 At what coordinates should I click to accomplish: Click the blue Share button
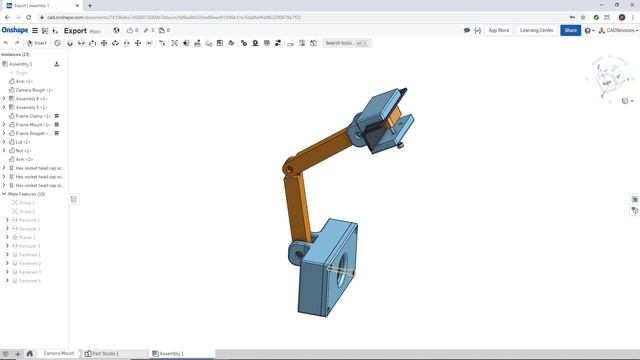click(570, 30)
